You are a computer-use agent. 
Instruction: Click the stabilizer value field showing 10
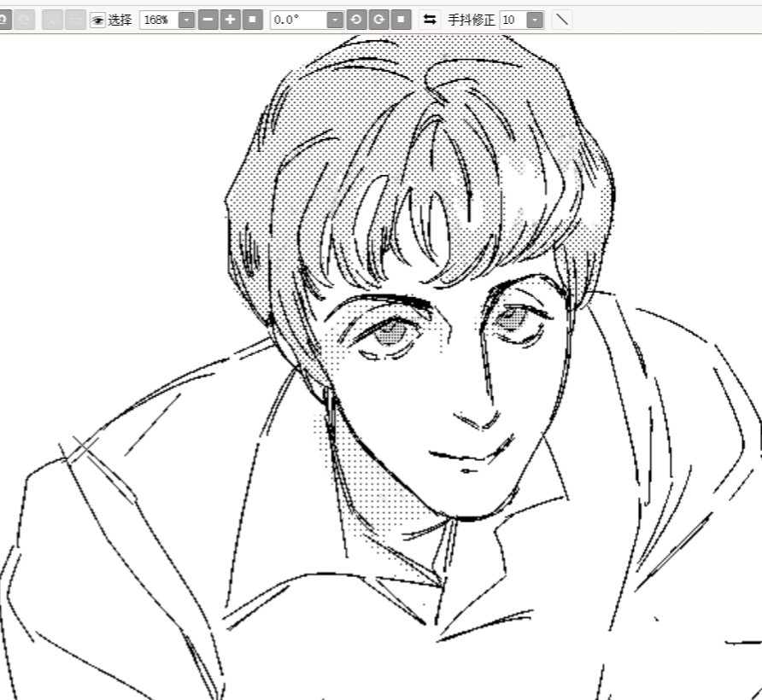[x=512, y=20]
